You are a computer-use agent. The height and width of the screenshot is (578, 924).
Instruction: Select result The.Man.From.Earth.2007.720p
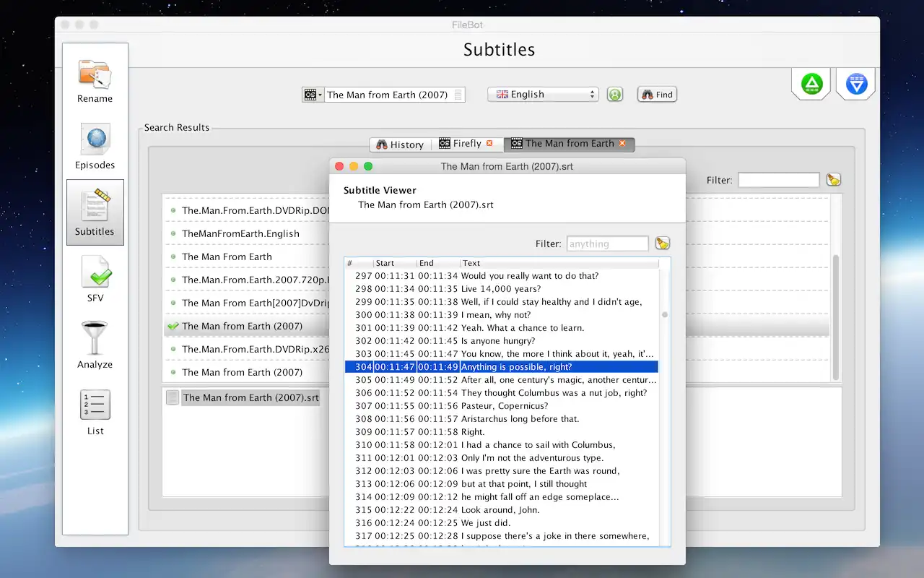(247, 280)
